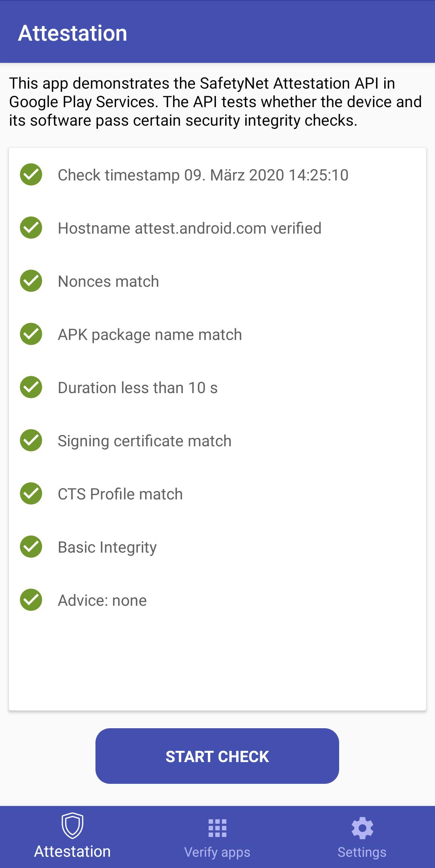Viewport: 435px width, 868px height.
Task: Tap green checkmark beside CTS Profile match
Action: (x=31, y=494)
